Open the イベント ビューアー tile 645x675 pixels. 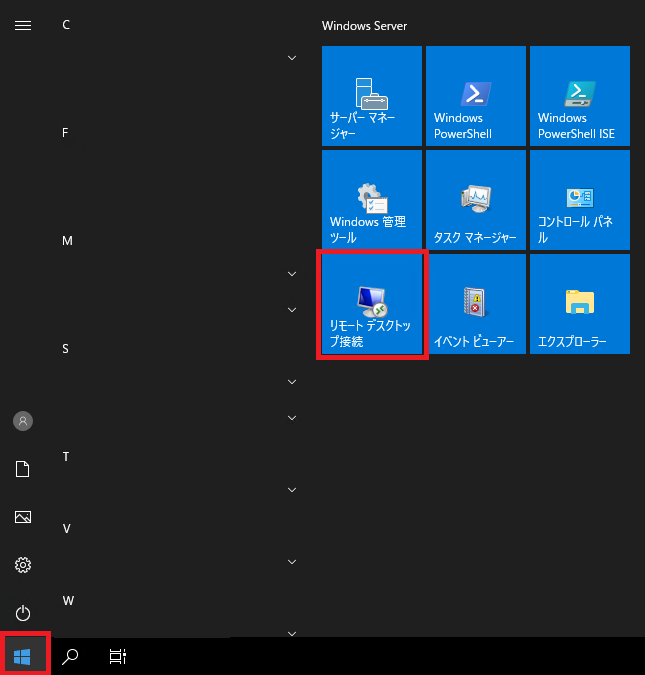point(476,304)
